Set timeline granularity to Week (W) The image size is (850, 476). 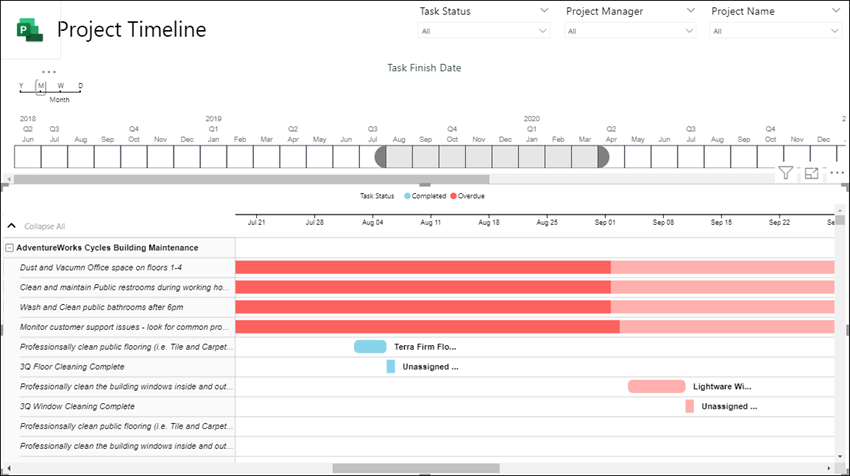61,86
